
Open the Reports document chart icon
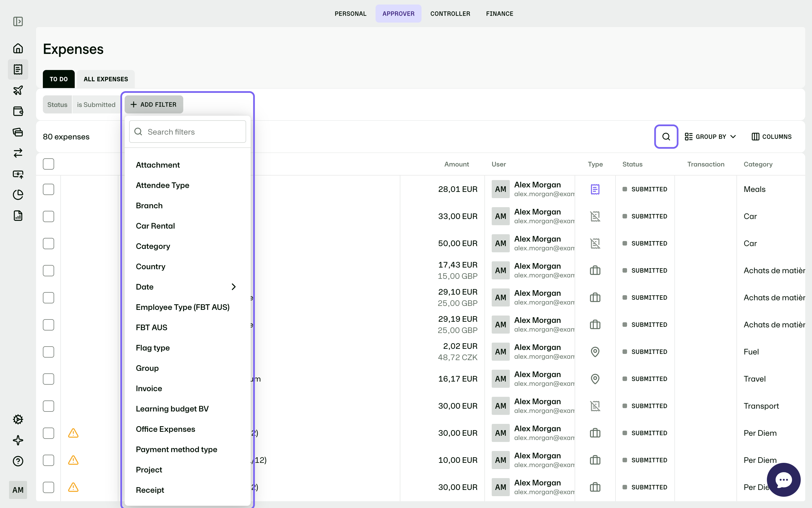pyautogui.click(x=18, y=216)
